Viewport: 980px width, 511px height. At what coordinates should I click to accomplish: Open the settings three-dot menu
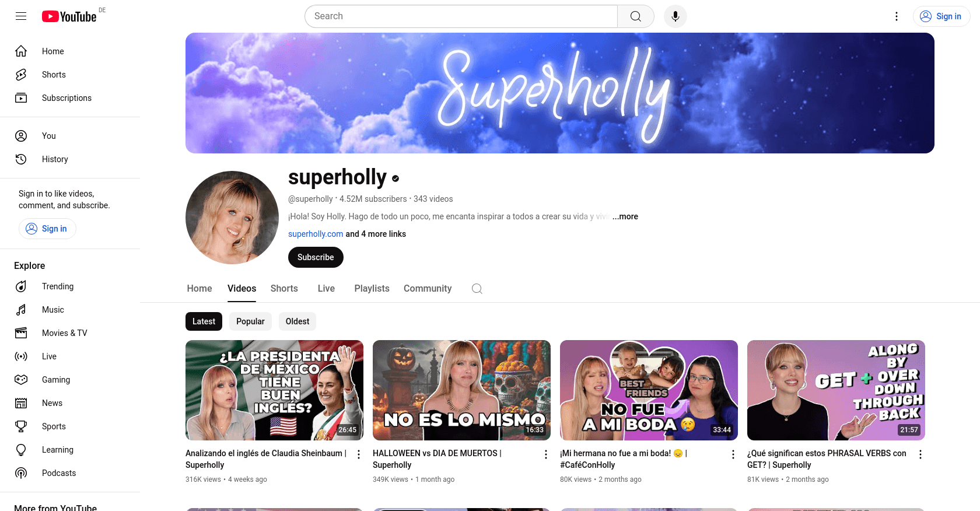click(897, 16)
